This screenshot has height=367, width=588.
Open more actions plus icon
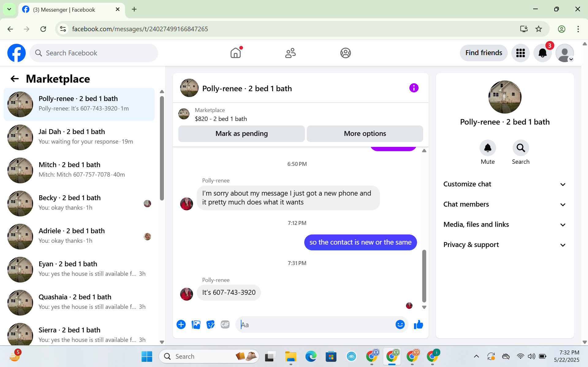(x=181, y=324)
